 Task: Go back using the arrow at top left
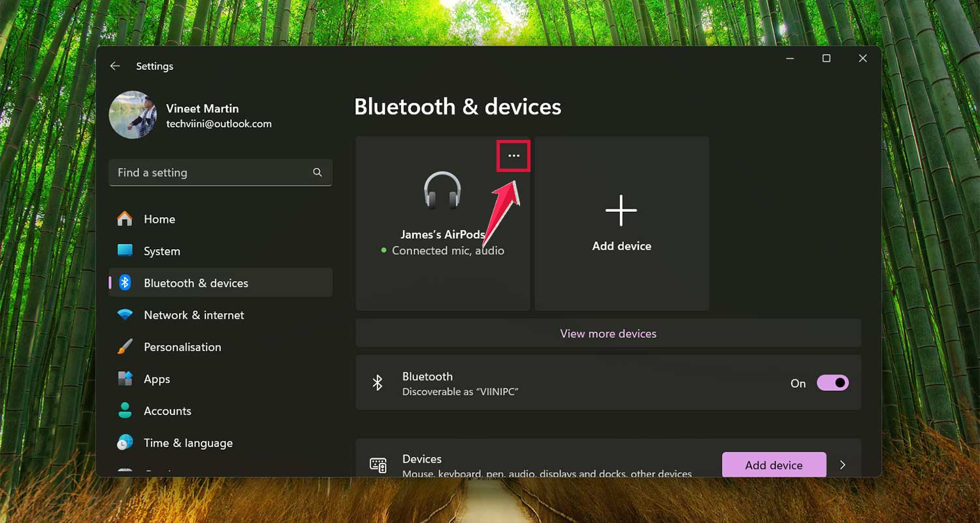[115, 66]
